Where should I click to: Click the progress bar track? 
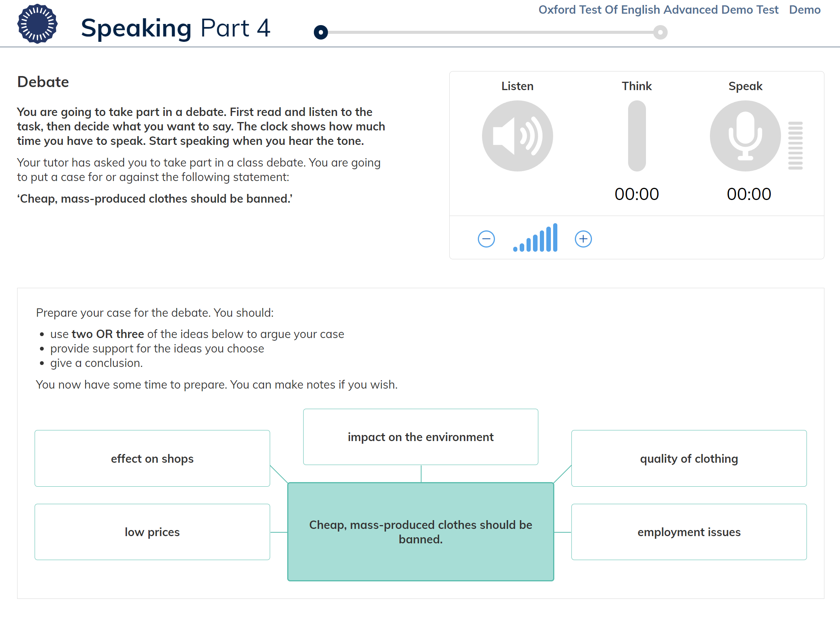click(491, 32)
